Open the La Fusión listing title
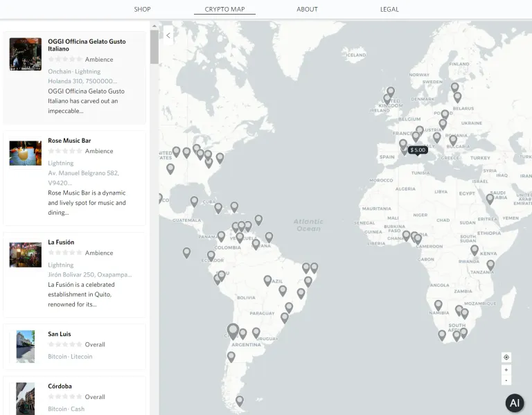This screenshot has width=532, height=415. (61, 242)
